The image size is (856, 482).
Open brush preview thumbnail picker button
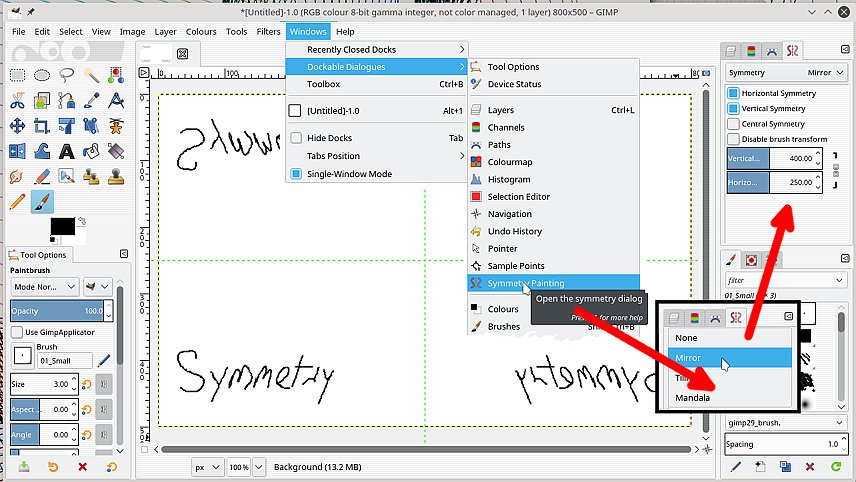[x=22, y=356]
